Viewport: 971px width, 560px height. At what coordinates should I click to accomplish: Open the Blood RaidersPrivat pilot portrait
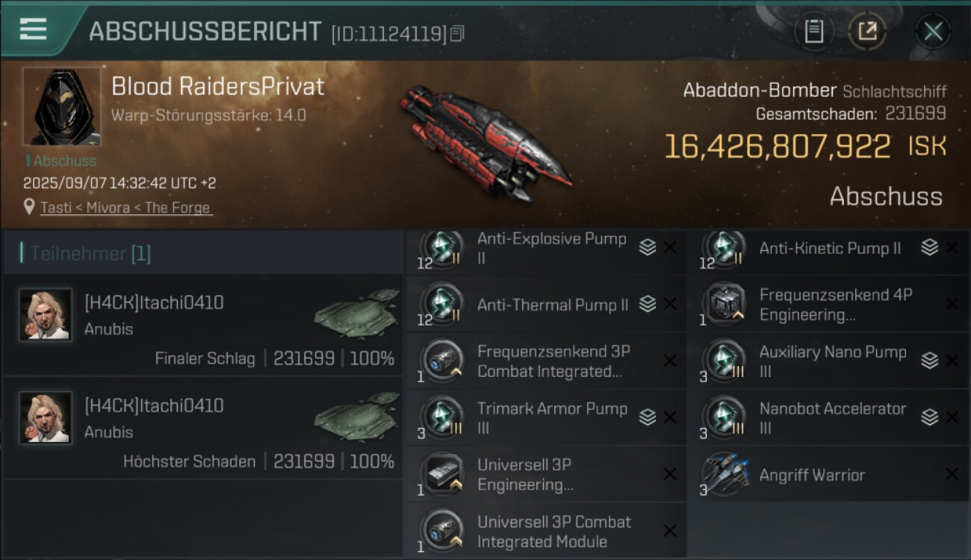click(61, 106)
